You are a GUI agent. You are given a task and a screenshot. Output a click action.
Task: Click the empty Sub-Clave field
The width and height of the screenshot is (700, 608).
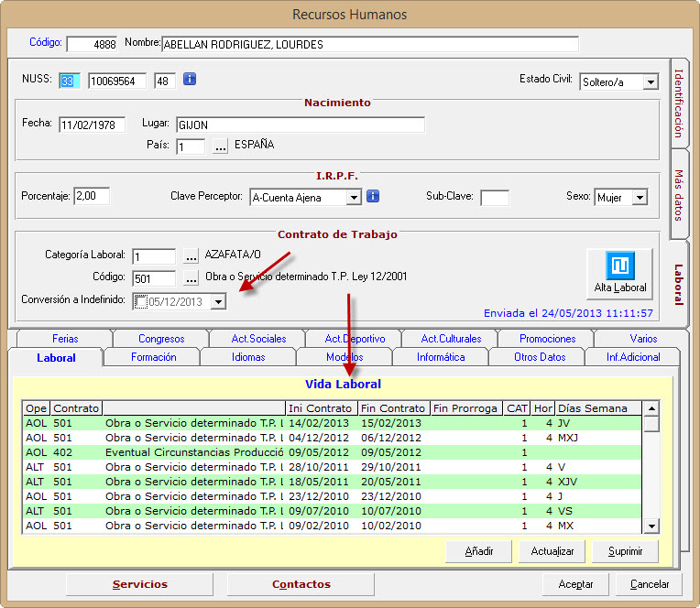pos(495,198)
